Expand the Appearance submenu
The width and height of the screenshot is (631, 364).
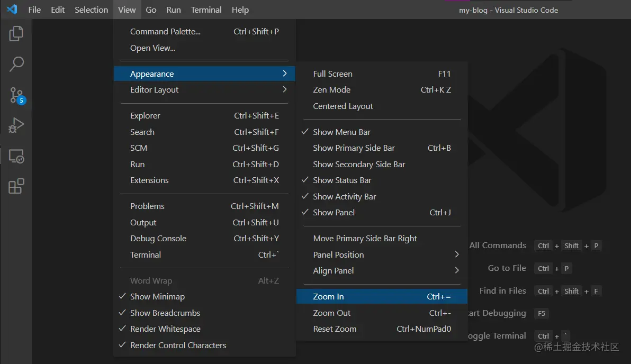(x=204, y=74)
